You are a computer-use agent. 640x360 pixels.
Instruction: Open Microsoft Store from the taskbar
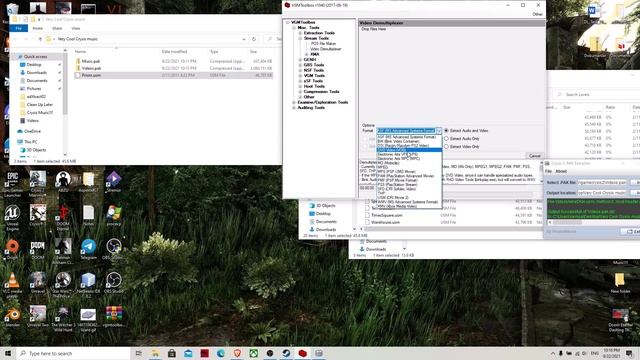click(x=172, y=353)
